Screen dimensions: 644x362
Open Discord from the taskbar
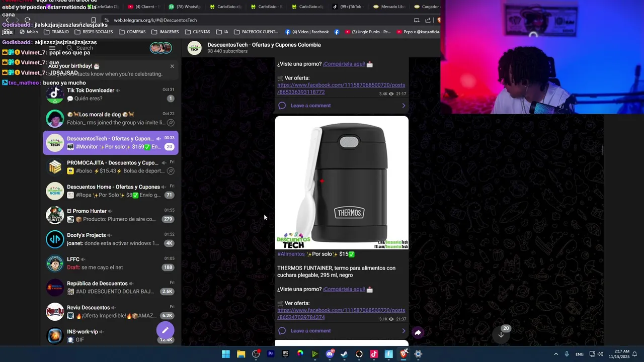(x=330, y=354)
